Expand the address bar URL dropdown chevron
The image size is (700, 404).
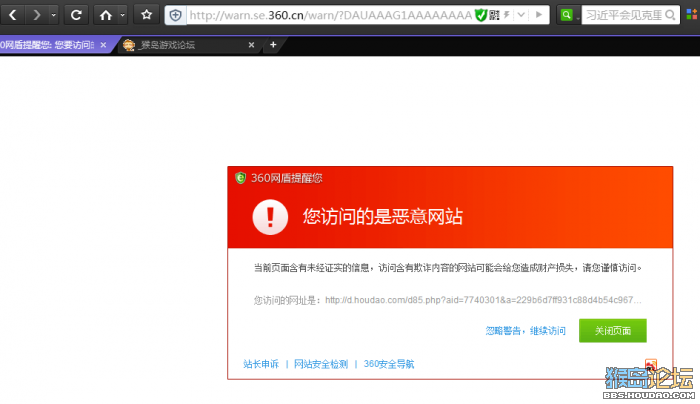[x=521, y=15]
